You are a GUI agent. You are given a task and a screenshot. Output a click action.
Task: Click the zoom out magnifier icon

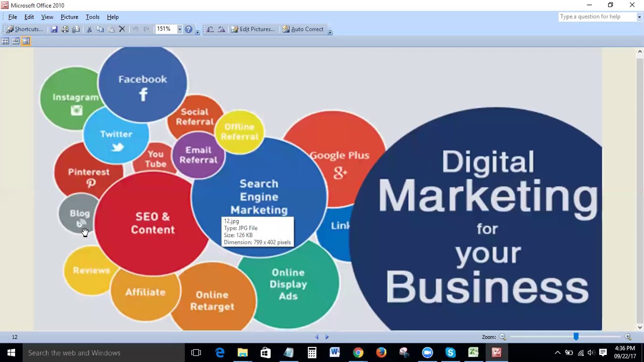503,337
